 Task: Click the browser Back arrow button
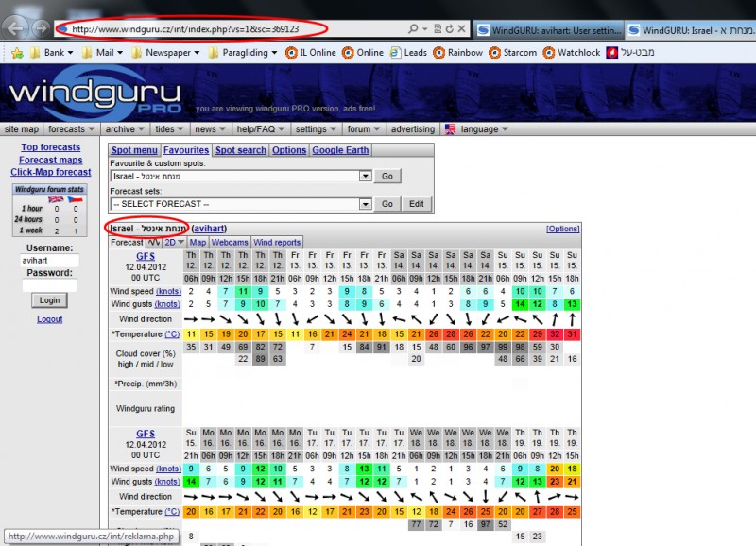pyautogui.click(x=14, y=28)
